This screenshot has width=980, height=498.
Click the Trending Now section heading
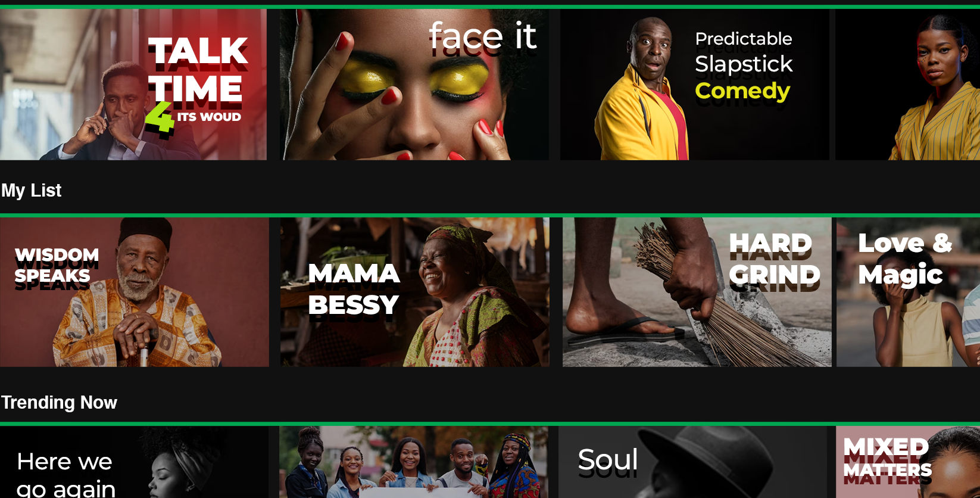click(x=59, y=403)
